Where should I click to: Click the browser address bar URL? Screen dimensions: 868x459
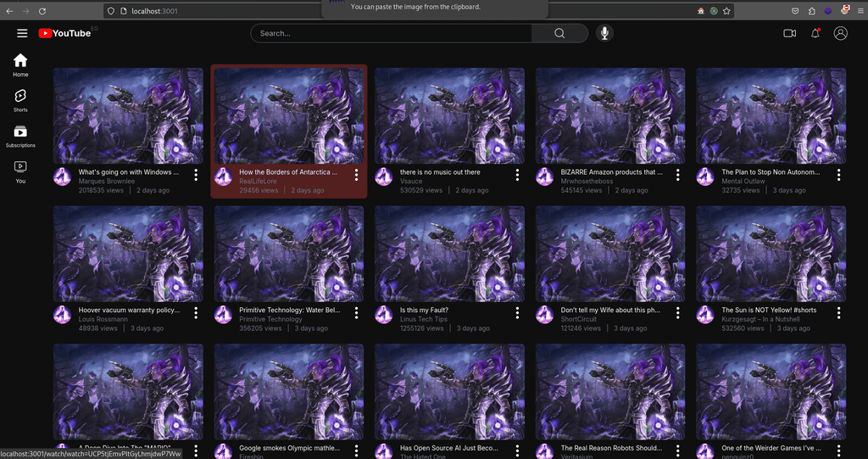(154, 10)
